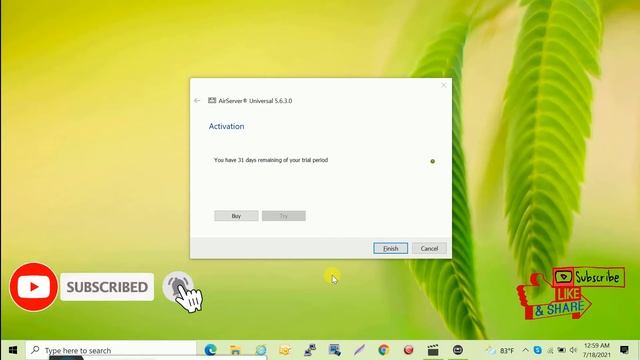Show hidden system tray icons
The image size is (640, 360).
point(526,350)
